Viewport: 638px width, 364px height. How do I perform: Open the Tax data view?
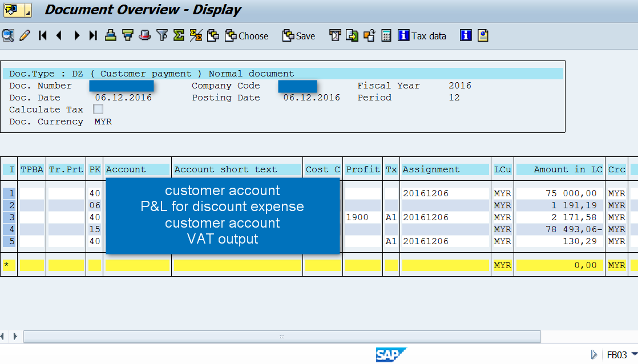(x=422, y=35)
